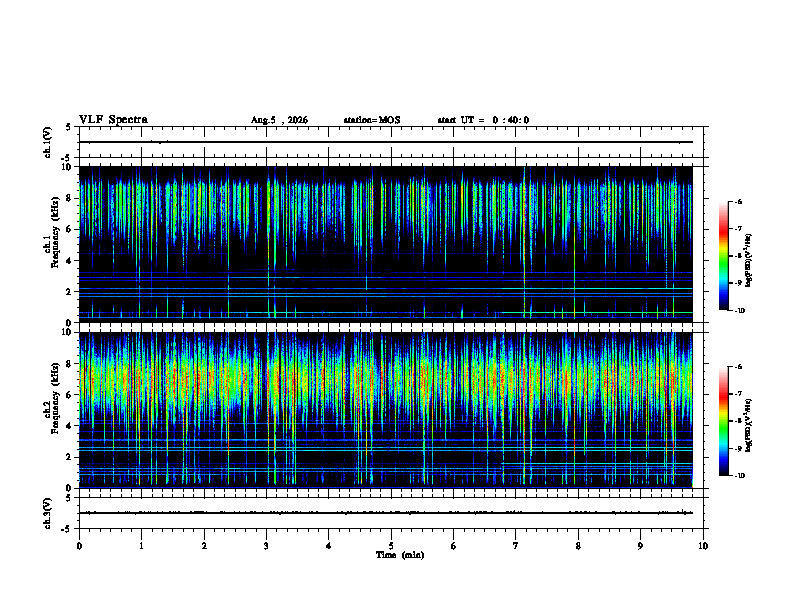
Task: Click the "8" kHz tick of ch.1 panel
Action: [x=70, y=198]
